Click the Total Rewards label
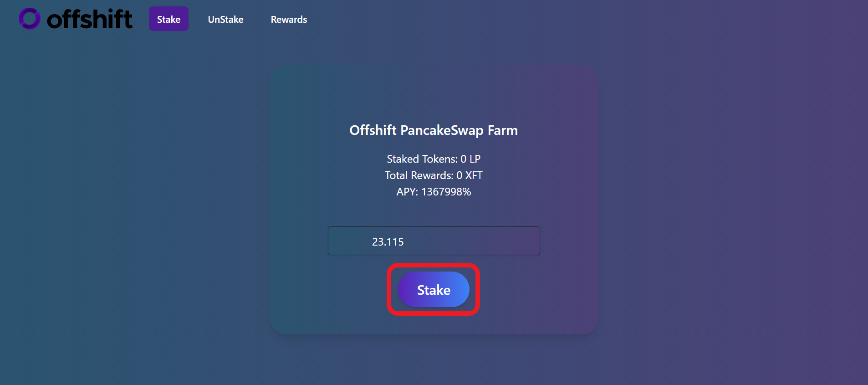This screenshot has height=385, width=868. coord(419,175)
